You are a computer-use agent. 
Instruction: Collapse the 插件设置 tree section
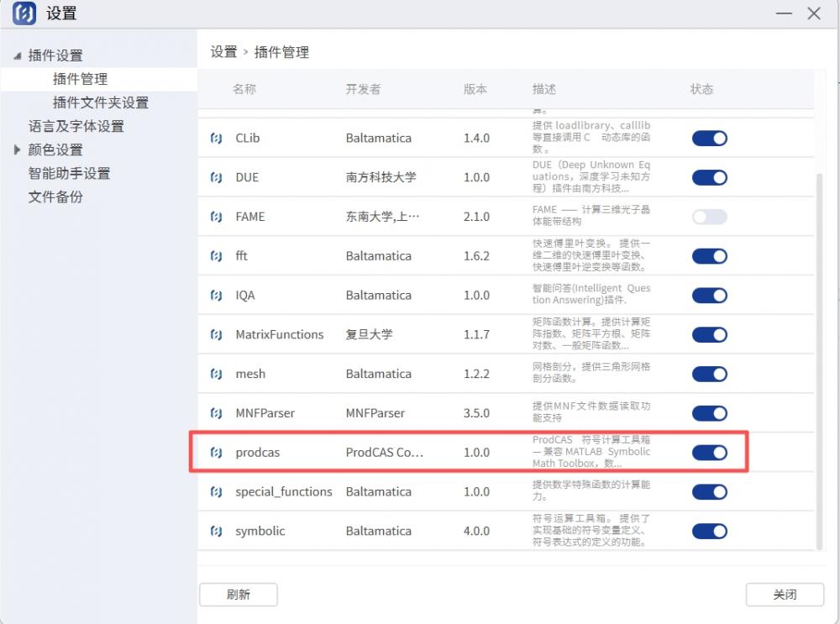pyautogui.click(x=17, y=55)
